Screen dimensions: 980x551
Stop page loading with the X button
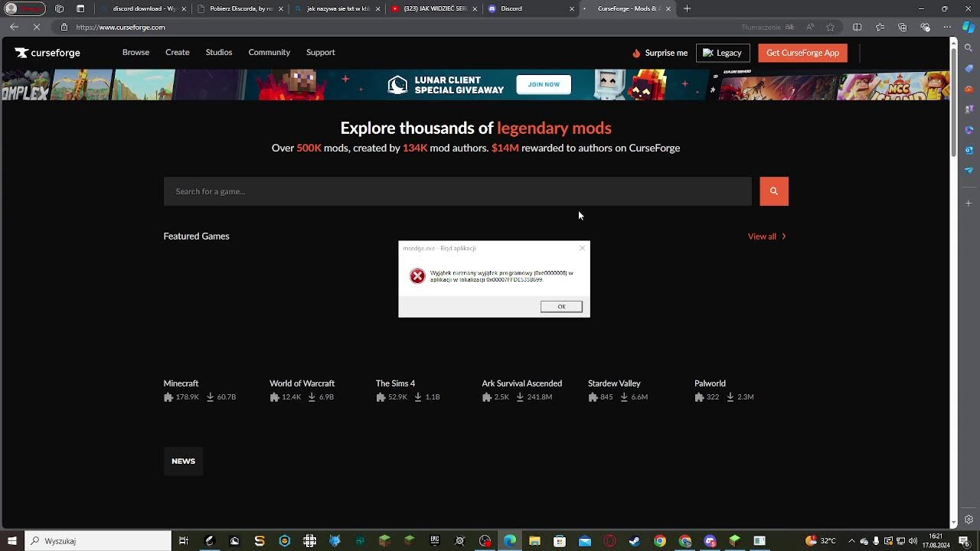(x=37, y=27)
